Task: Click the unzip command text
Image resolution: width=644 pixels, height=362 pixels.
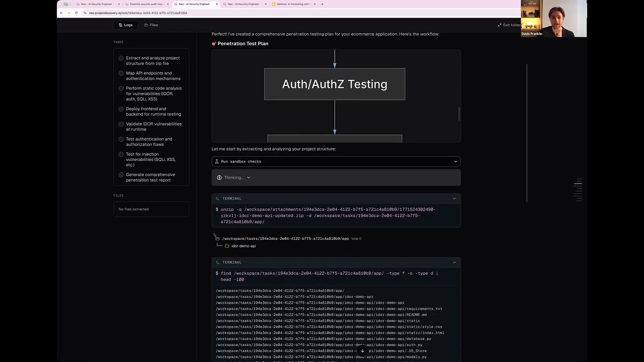Action: click(328, 215)
